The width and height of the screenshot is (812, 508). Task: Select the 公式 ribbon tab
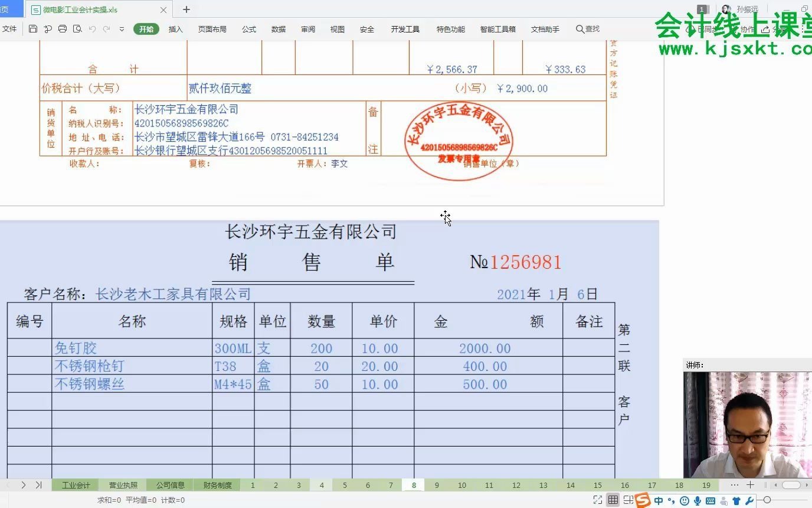pos(249,29)
